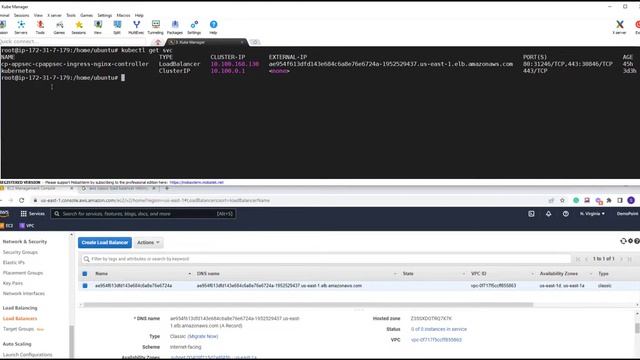Screen dimensions: 640x360
Task: Open the Macros menu
Action: click(123, 15)
